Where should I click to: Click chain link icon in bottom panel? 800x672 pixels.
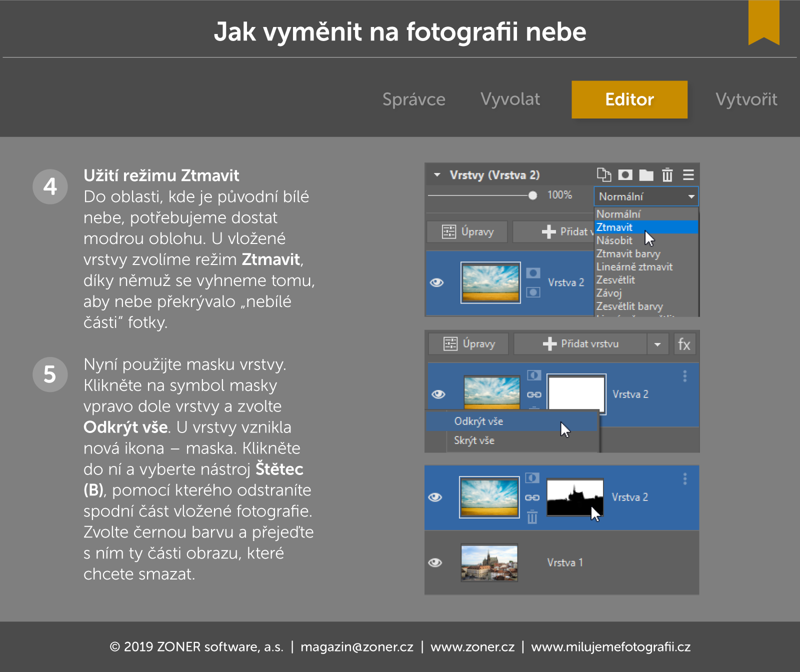[532, 497]
